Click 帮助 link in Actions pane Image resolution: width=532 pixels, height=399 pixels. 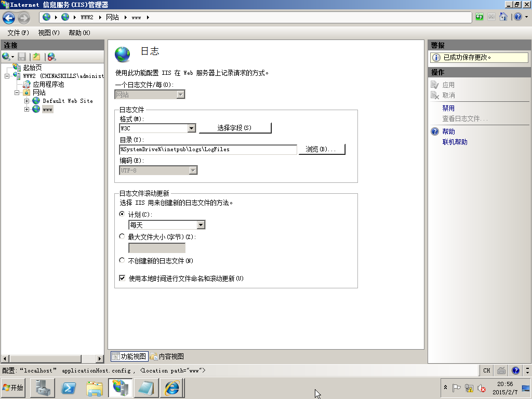point(448,131)
